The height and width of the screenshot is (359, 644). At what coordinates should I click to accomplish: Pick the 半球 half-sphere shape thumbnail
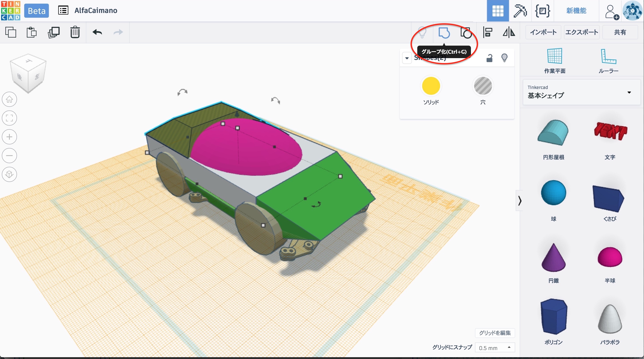tap(610, 258)
